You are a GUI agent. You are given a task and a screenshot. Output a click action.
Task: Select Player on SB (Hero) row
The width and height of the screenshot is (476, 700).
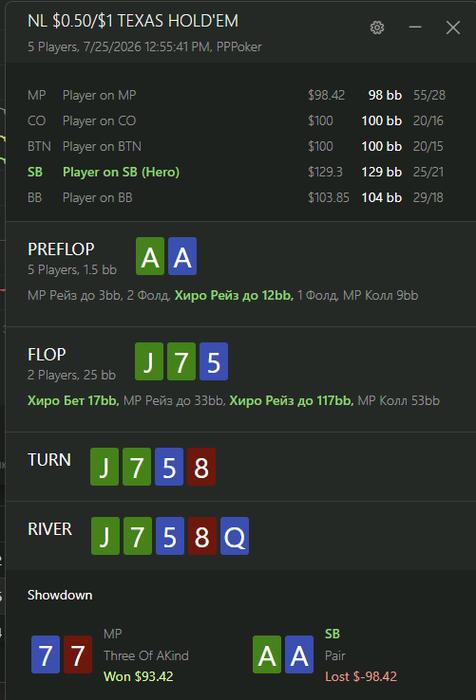click(237, 172)
